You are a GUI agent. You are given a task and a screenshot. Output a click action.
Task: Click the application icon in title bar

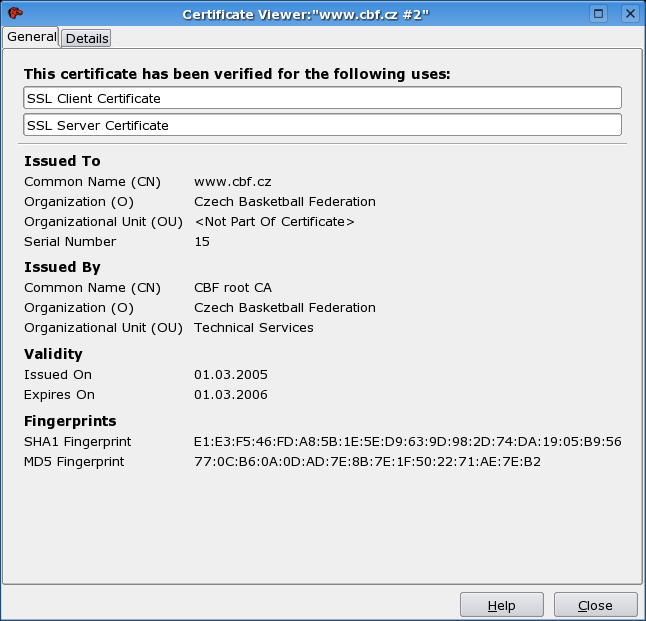tap(15, 13)
